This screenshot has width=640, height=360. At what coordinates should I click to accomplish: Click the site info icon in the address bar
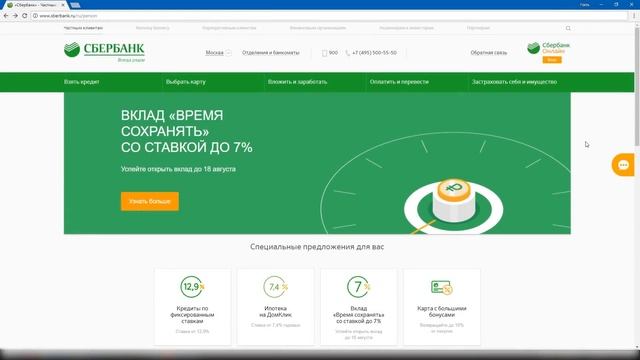tap(35, 16)
